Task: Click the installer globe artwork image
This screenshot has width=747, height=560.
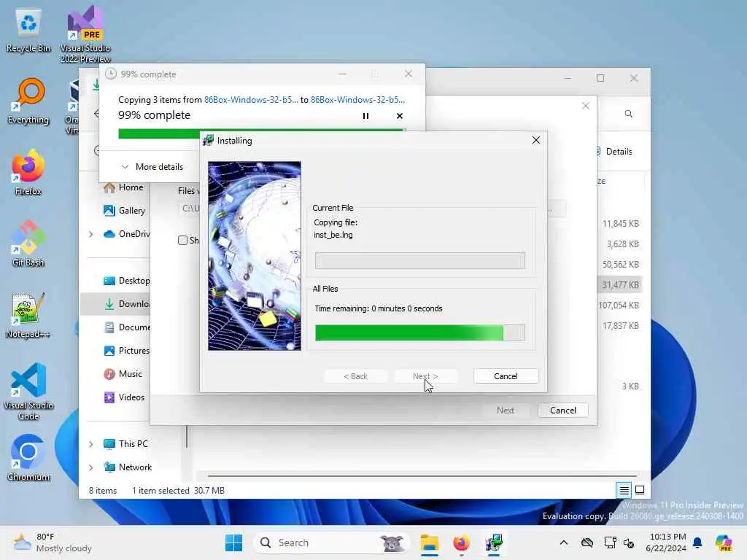Action: [255, 256]
